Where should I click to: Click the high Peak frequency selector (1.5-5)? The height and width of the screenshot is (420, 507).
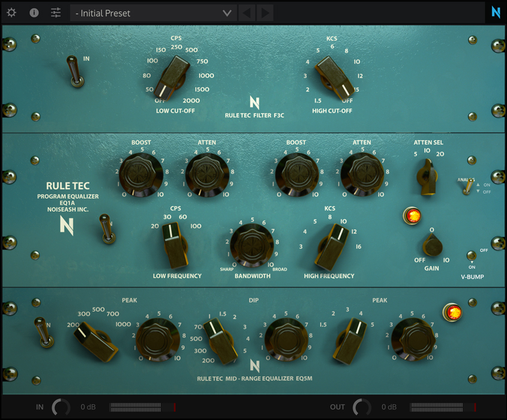pyautogui.click(x=350, y=341)
